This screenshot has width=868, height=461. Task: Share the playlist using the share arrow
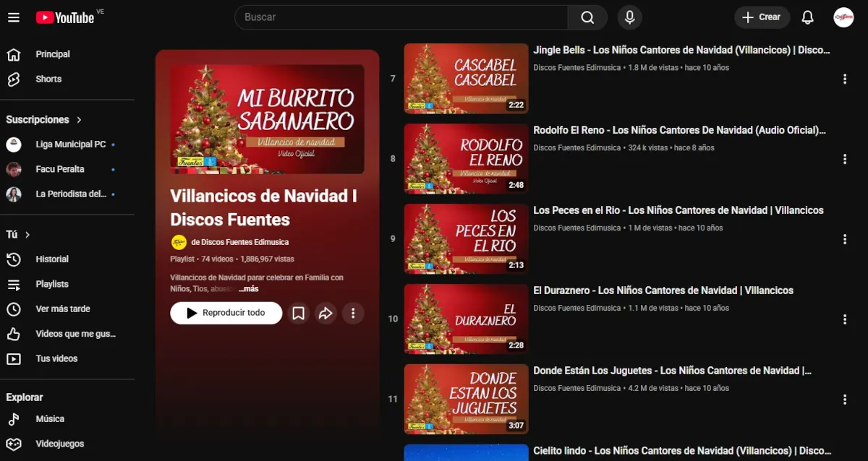pyautogui.click(x=325, y=313)
